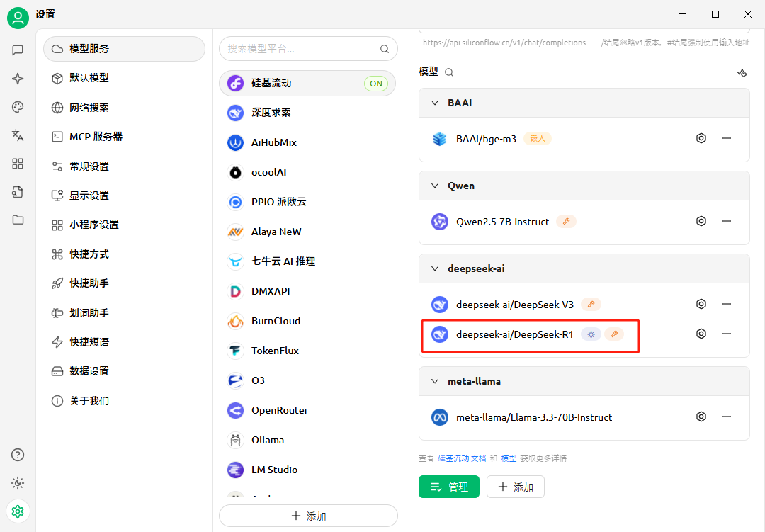Select the DMXAPI provider
The height and width of the screenshot is (532, 765).
coord(307,291)
